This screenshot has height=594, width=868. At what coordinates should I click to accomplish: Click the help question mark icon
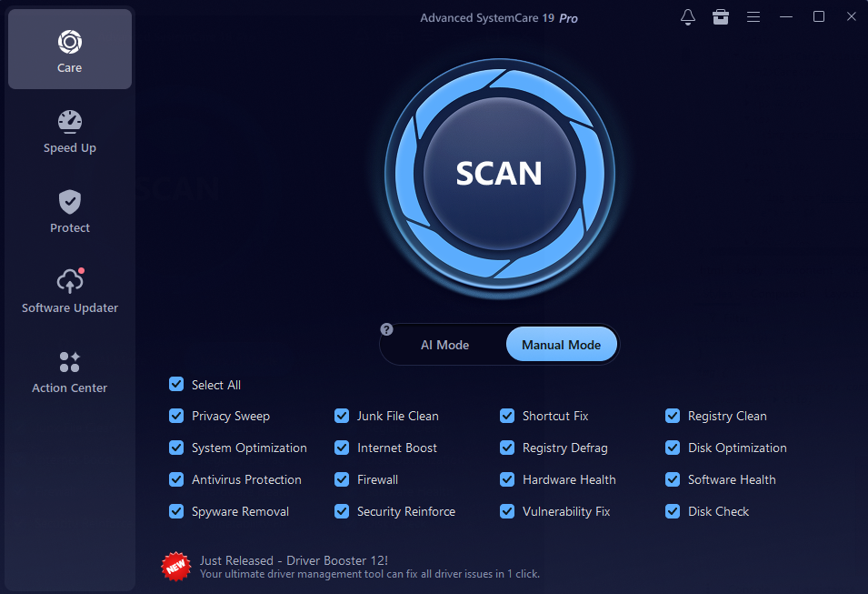click(386, 329)
